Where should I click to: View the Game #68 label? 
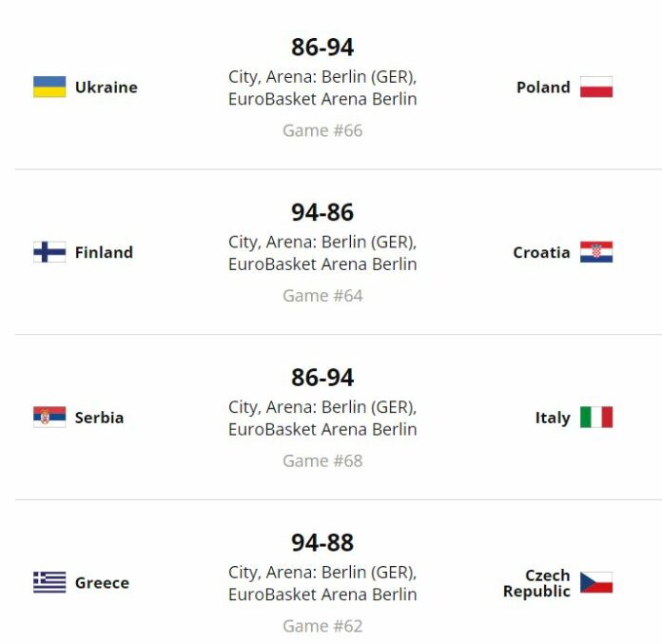click(322, 460)
